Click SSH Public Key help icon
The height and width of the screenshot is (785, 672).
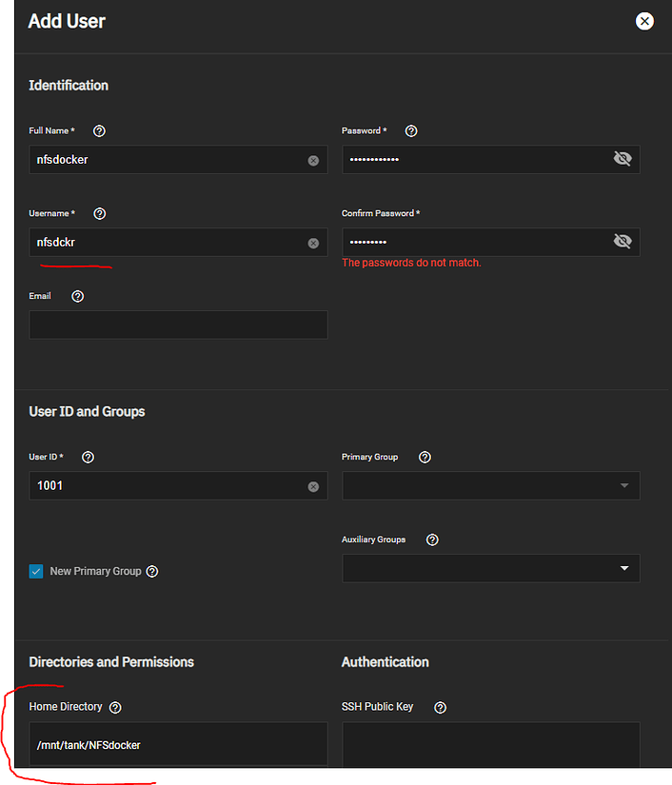tap(440, 707)
